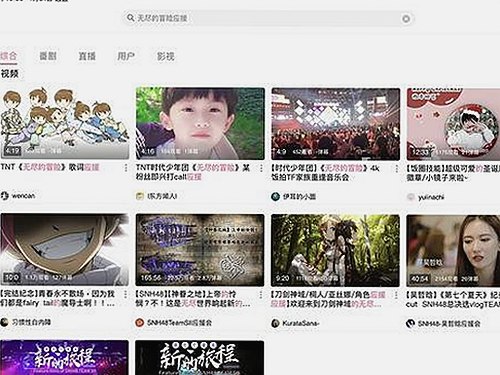Click uploader name SNH48-吴哲晗应援会
This screenshot has width=500, height=375.
(449, 323)
